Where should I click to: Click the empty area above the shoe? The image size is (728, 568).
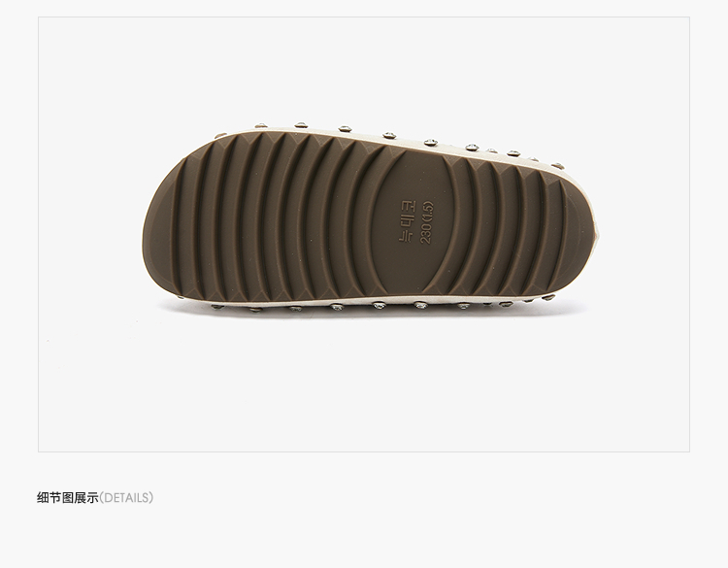(364, 70)
